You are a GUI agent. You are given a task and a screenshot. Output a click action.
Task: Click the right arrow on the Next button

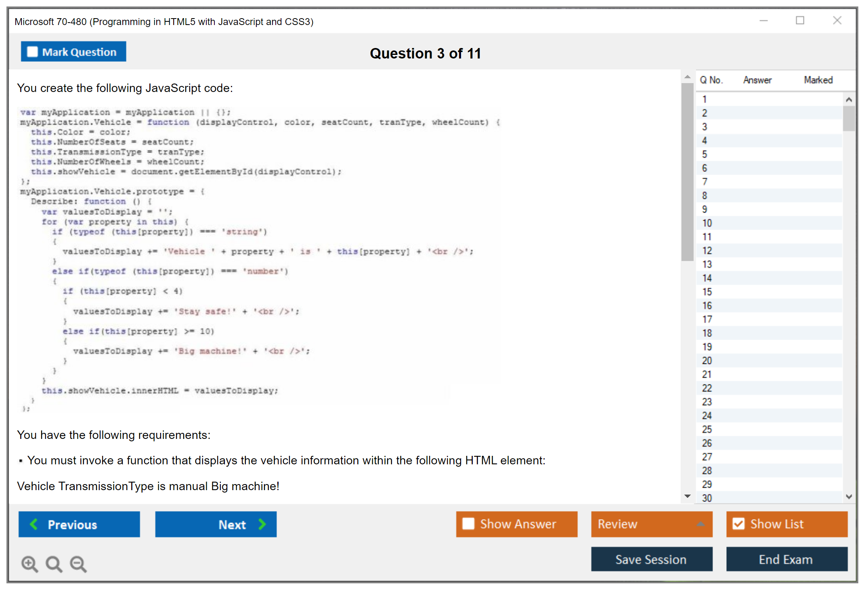click(x=262, y=524)
